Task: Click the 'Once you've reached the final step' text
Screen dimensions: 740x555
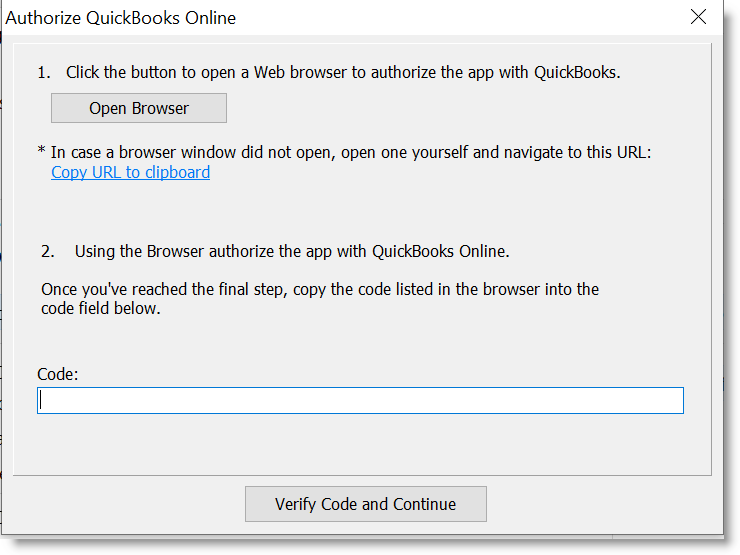Action: coord(320,289)
